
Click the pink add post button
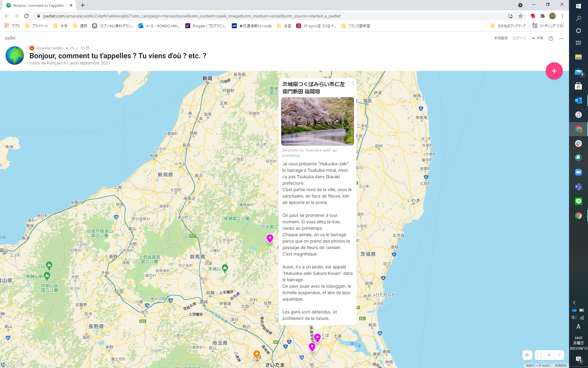(x=554, y=71)
